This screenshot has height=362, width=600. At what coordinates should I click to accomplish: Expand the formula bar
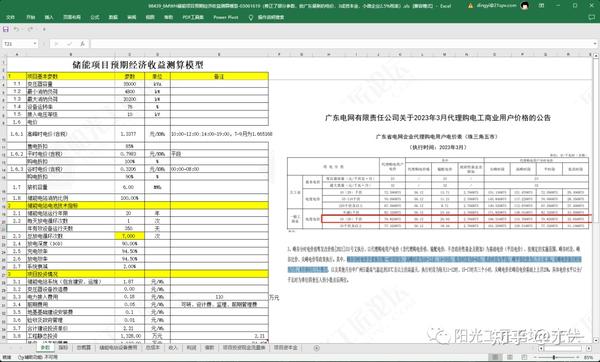595,44
